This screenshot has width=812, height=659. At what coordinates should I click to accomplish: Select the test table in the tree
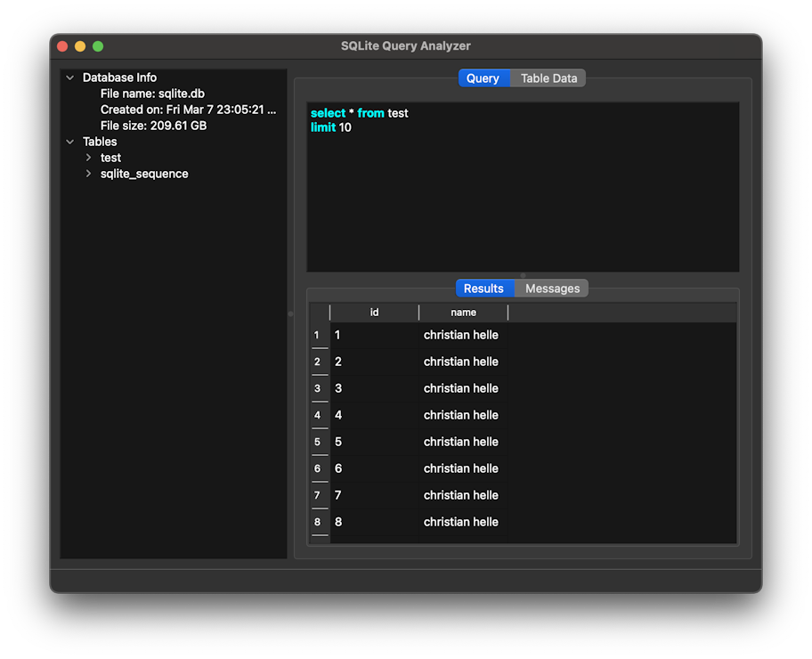pos(110,158)
